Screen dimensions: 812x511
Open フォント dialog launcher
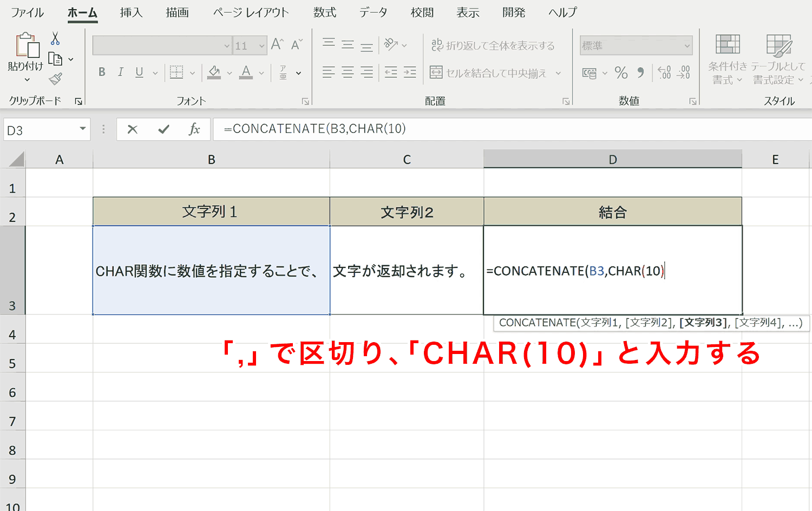coord(305,101)
